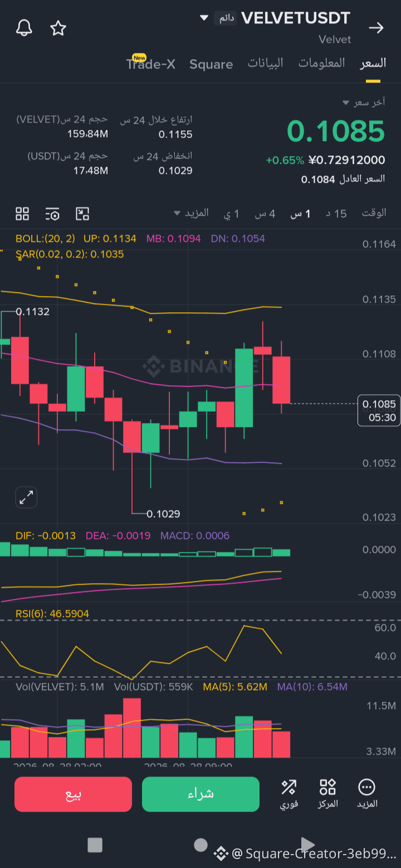Tap the شراء buy button
The image size is (401, 868).
pos(200,794)
